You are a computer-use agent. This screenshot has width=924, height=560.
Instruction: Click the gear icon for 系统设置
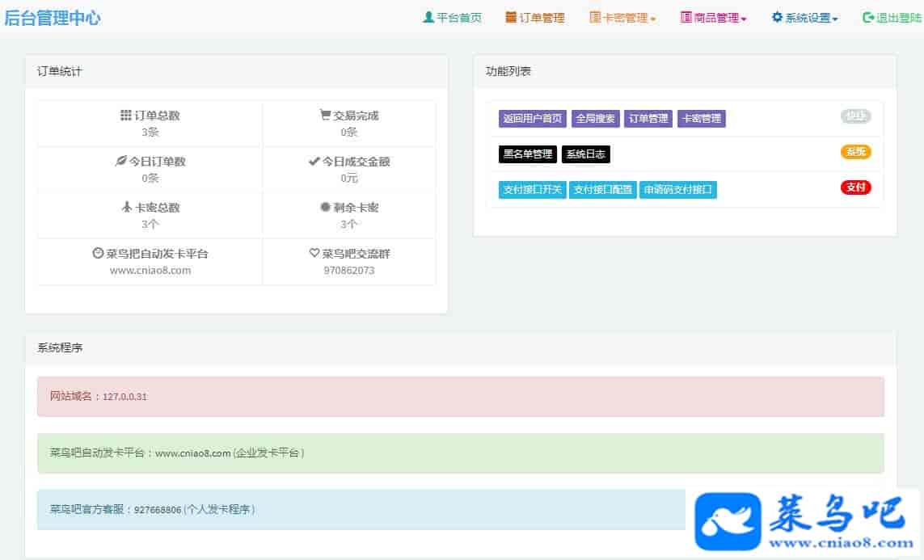[777, 17]
